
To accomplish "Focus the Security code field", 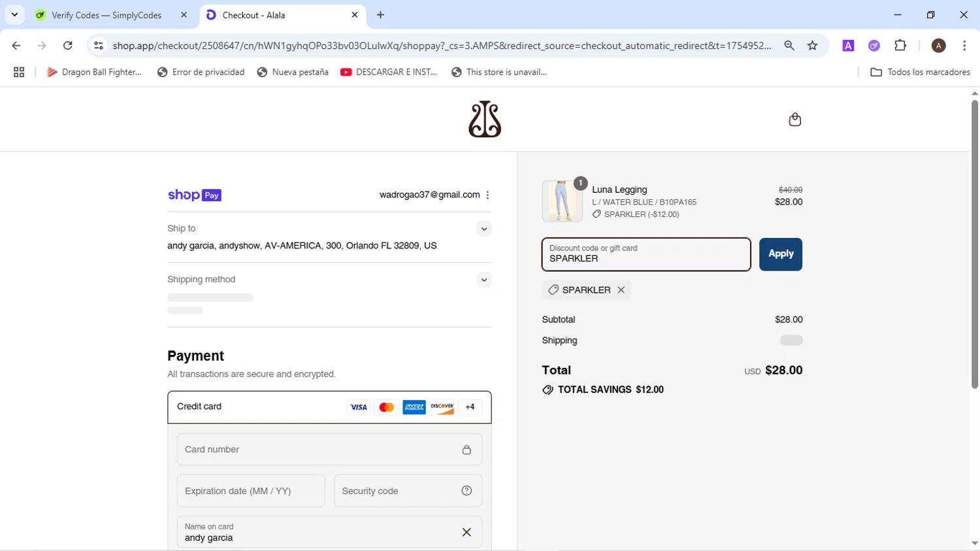I will point(408,491).
